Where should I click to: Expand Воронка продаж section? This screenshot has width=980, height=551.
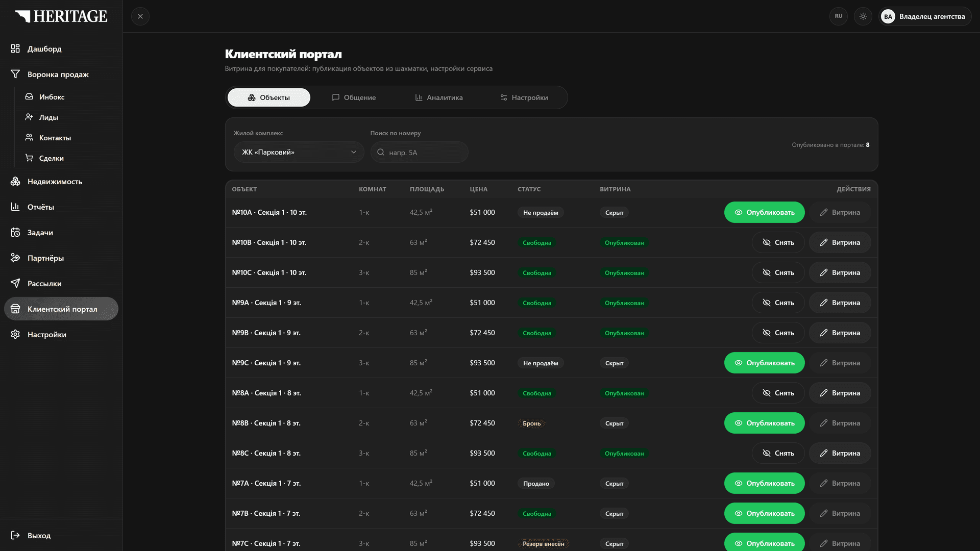pos(61,74)
